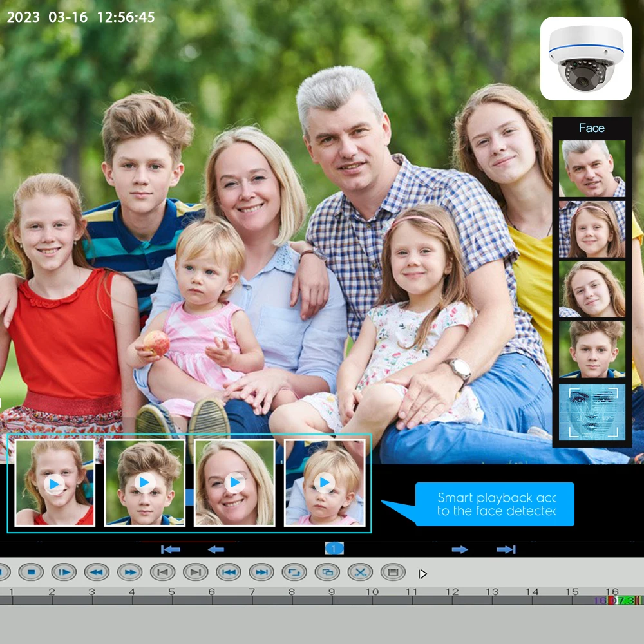Go to first page of face results

point(171,549)
